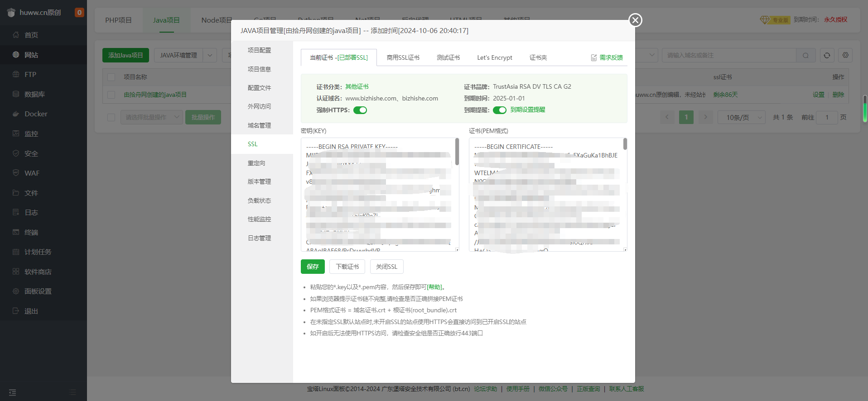The image size is (868, 401).
Task: Click the green 保存 button
Action: (x=313, y=267)
